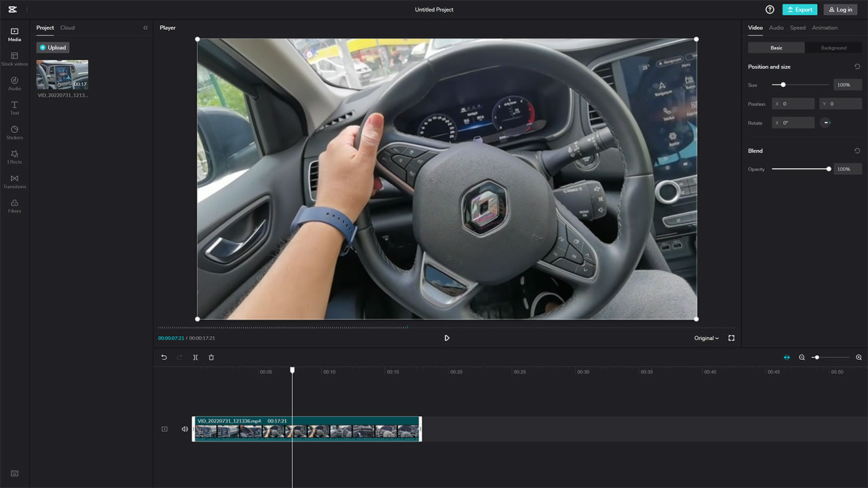Click the bottom-left resize handle of video
The image size is (868, 488).
pyautogui.click(x=197, y=319)
